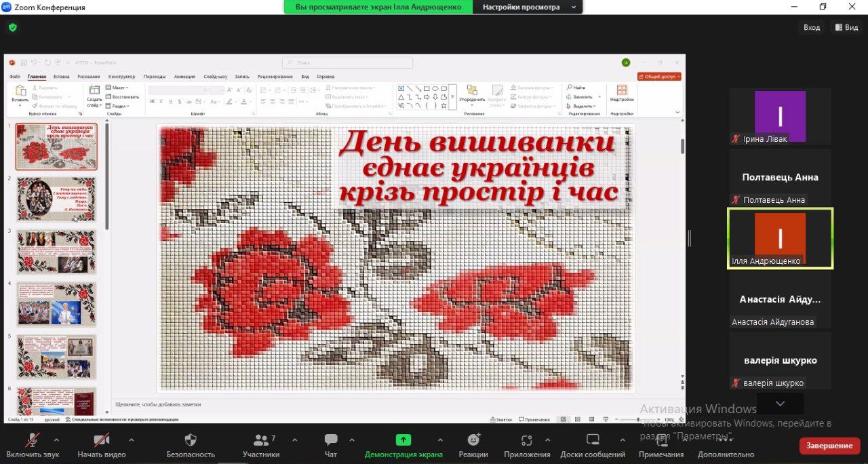Open the Apps icon in toolbar
Viewport: 868px width, 464px height.
[x=527, y=440]
